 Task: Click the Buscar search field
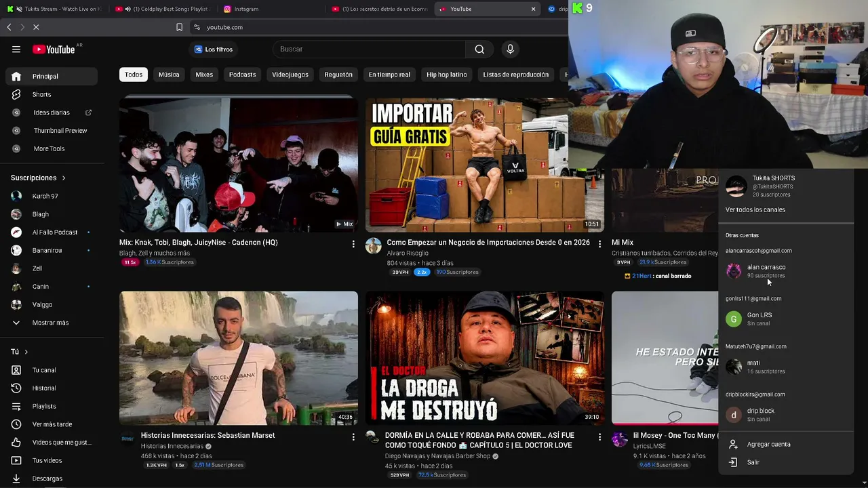(369, 49)
